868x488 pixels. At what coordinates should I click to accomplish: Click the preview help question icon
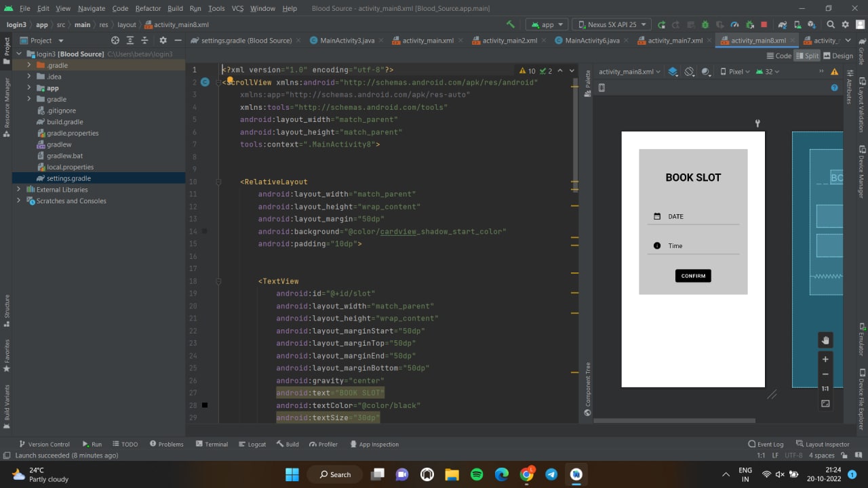pos(834,87)
